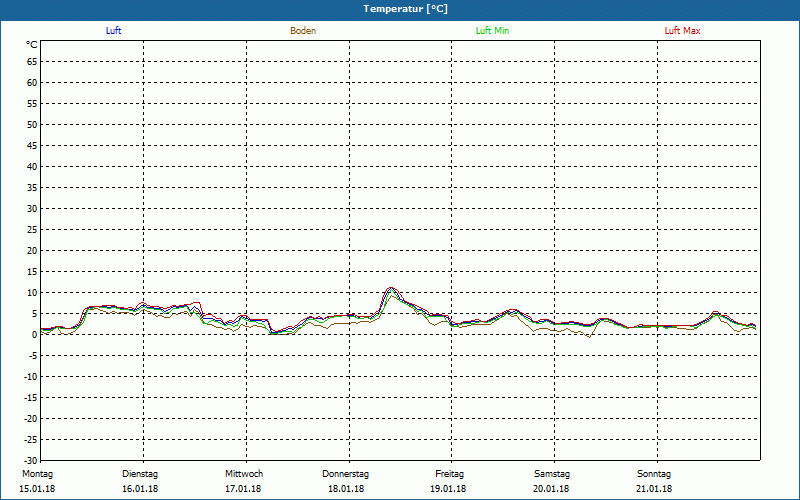Click the date 19.01.18
Viewport: 800px width, 500px height.
(x=448, y=489)
